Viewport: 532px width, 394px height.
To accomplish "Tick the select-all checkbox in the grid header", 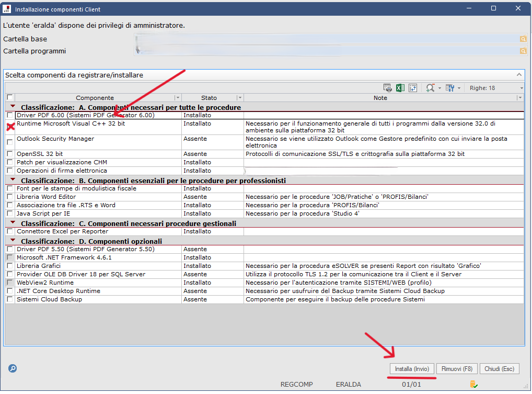I will (9, 97).
